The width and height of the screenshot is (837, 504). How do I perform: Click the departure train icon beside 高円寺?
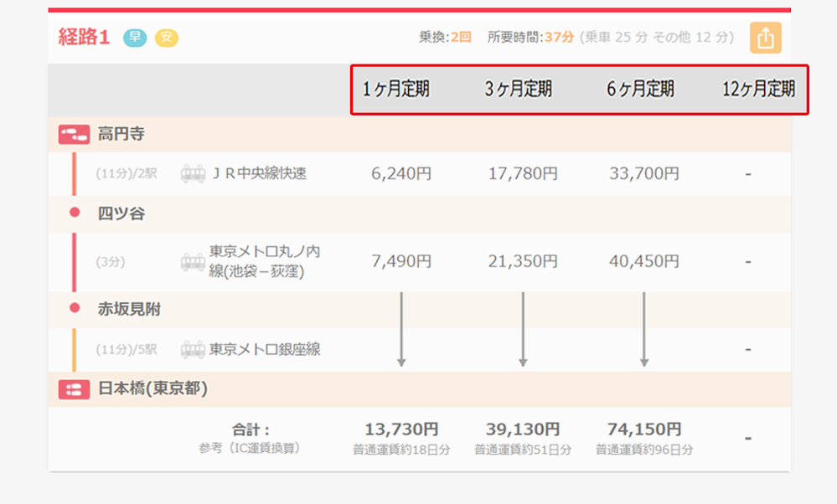(x=73, y=133)
